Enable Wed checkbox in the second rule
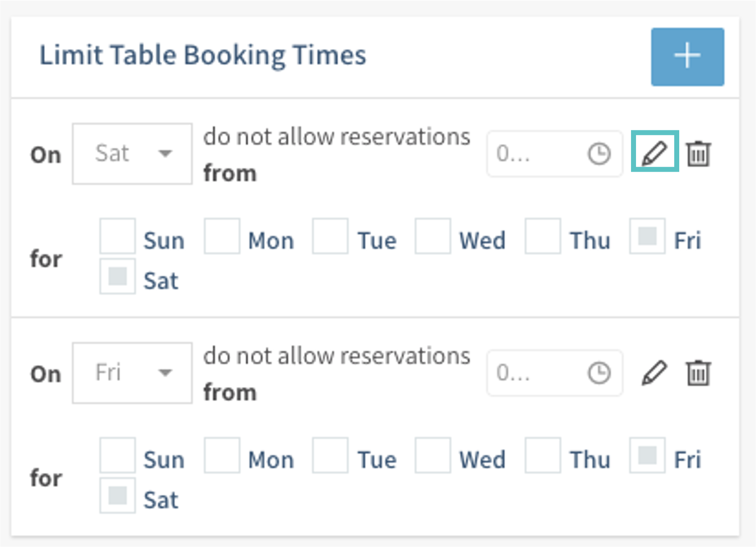 pyautogui.click(x=432, y=456)
